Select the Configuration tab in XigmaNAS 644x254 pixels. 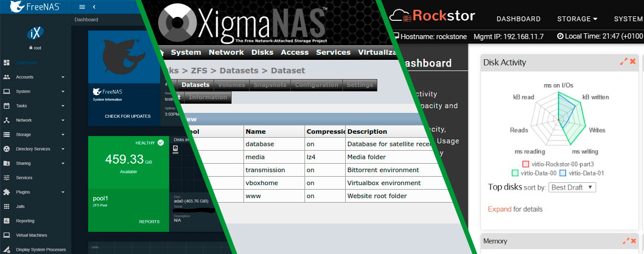pyautogui.click(x=317, y=85)
